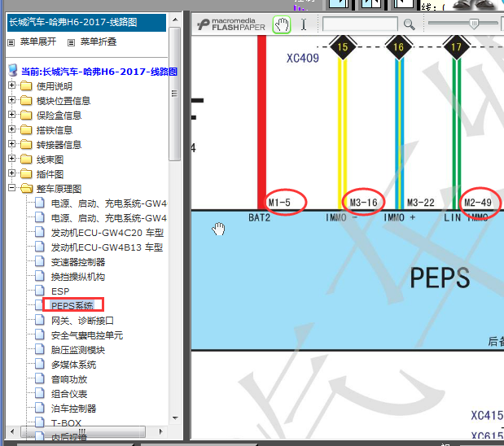This screenshot has height=446, width=504.
Task: Select the 模块位置信息 folder label
Action: coord(64,101)
